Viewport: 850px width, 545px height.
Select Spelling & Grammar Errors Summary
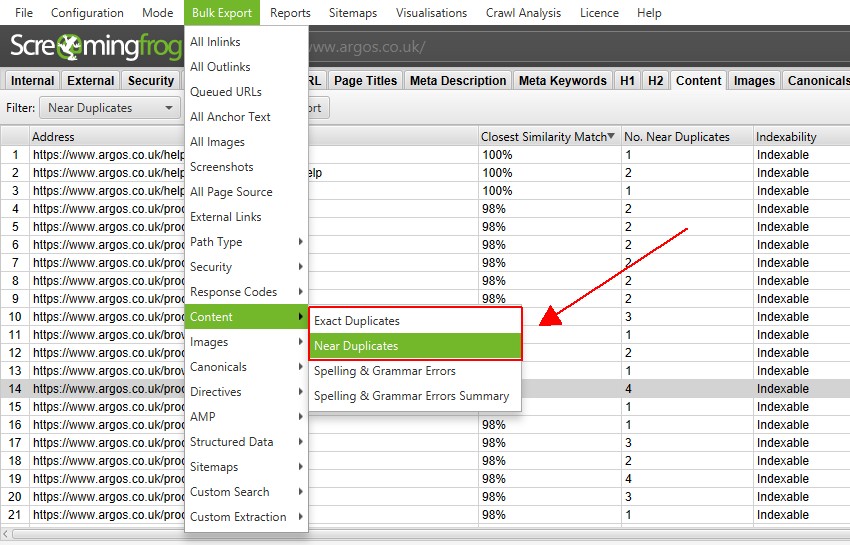point(415,396)
